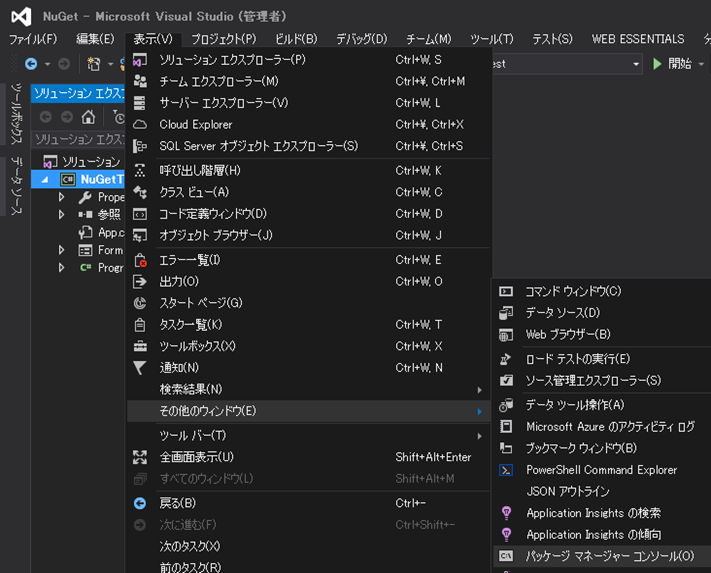Screen dimensions: 711x573
Task: Click the ブックマーク ウィンドウ(B) icon
Action: [x=506, y=448]
